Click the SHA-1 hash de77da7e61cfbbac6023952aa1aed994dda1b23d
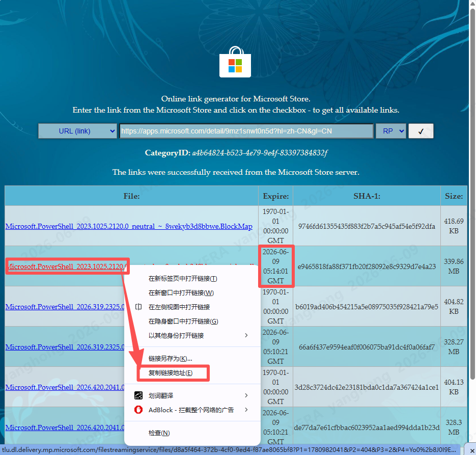 (x=367, y=427)
